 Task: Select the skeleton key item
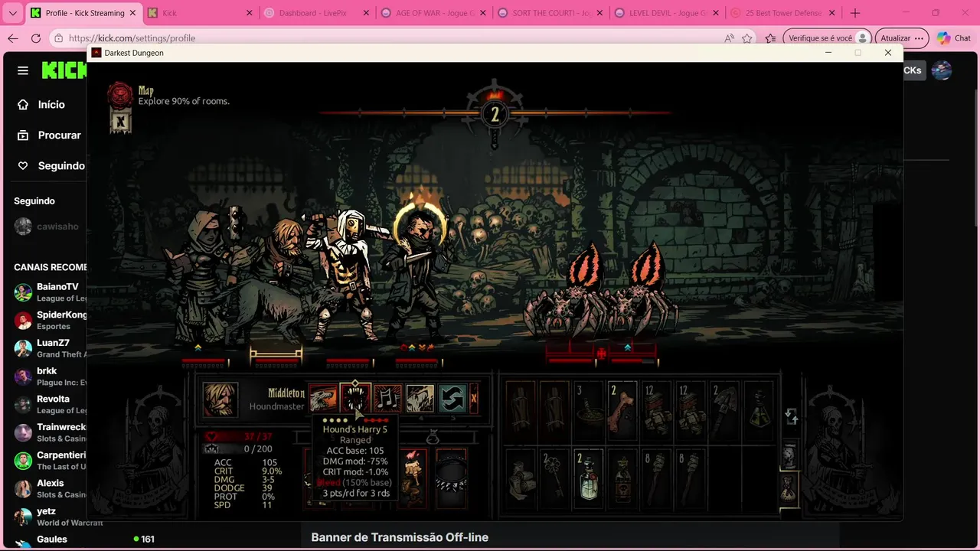(554, 478)
